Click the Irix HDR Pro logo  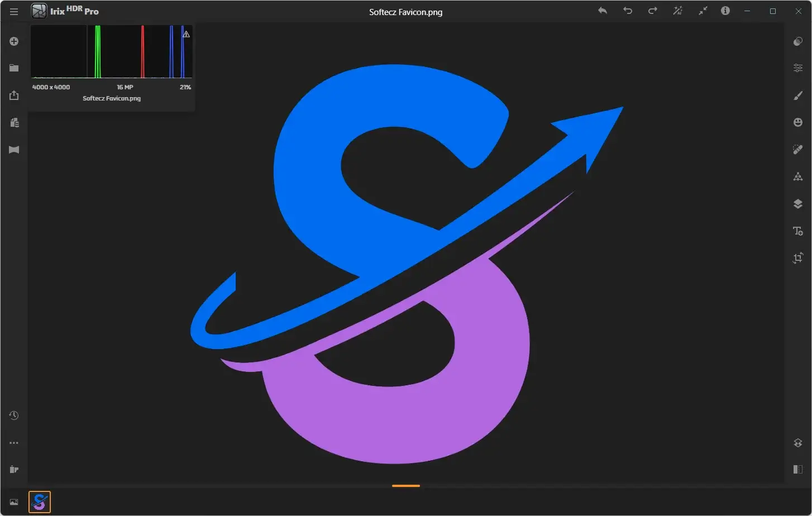pos(65,11)
